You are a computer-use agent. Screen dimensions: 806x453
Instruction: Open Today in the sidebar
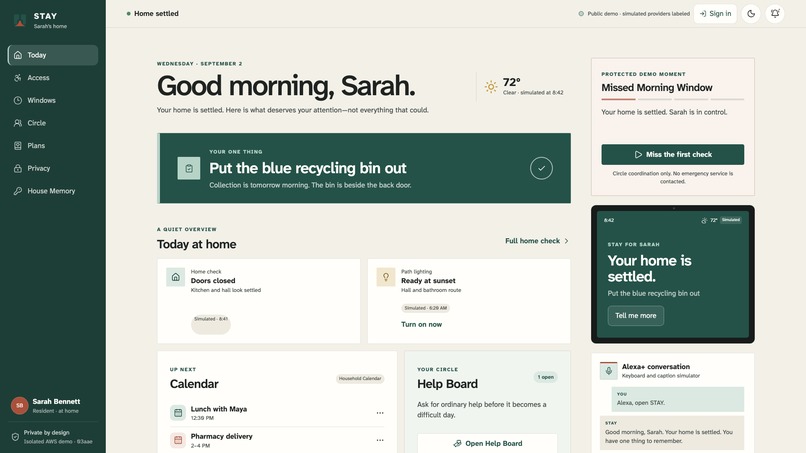pyautogui.click(x=53, y=55)
